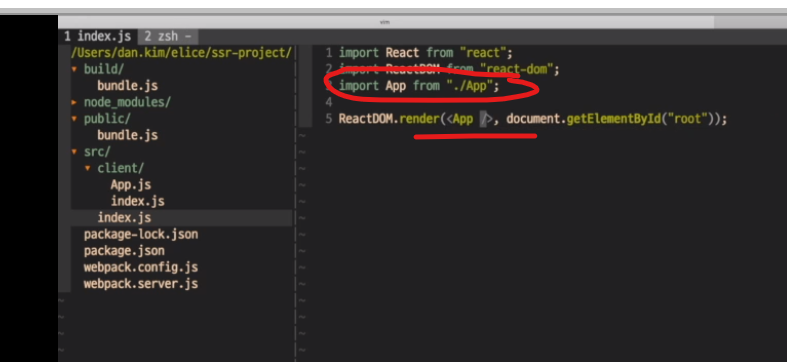
Task: Open App.js in the client folder
Action: [x=131, y=185]
